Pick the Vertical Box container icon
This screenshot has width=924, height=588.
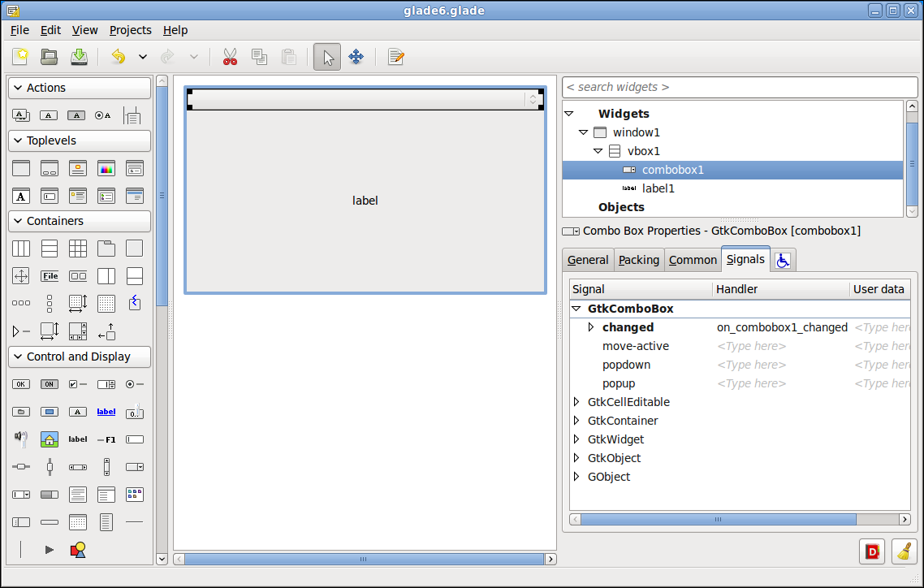[x=50, y=249]
